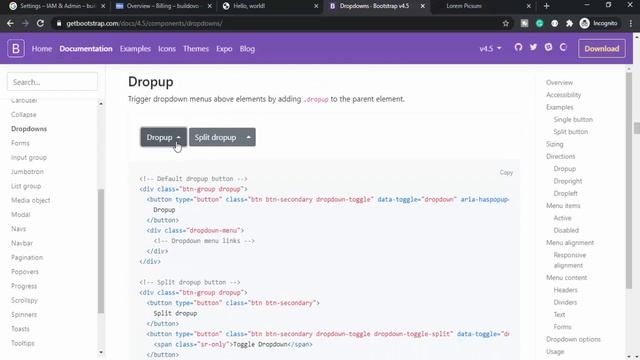This screenshot has height=360, width=640.
Task: Jump to Accessibility in the page contents
Action: (564, 95)
